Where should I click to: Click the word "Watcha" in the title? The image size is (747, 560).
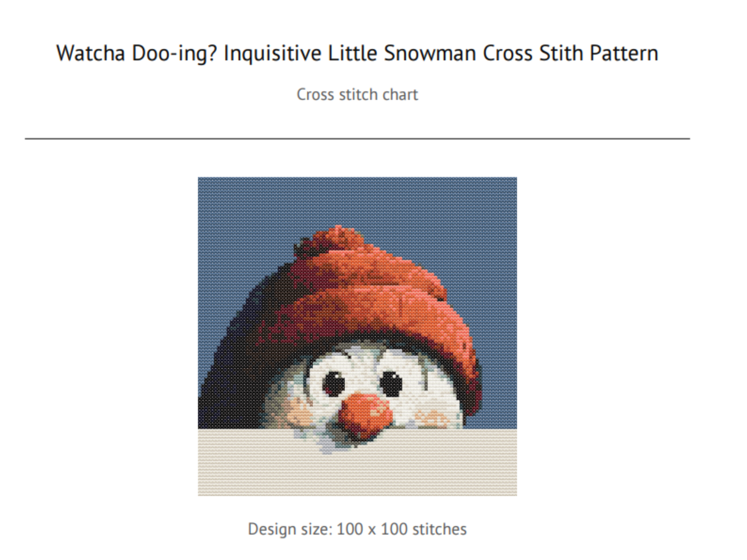click(x=90, y=53)
